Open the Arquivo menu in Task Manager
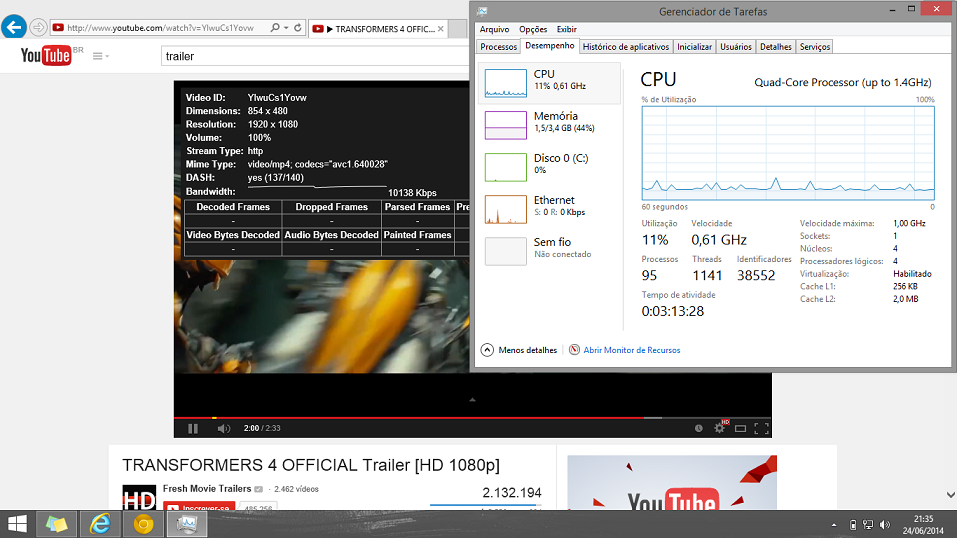 (x=494, y=29)
